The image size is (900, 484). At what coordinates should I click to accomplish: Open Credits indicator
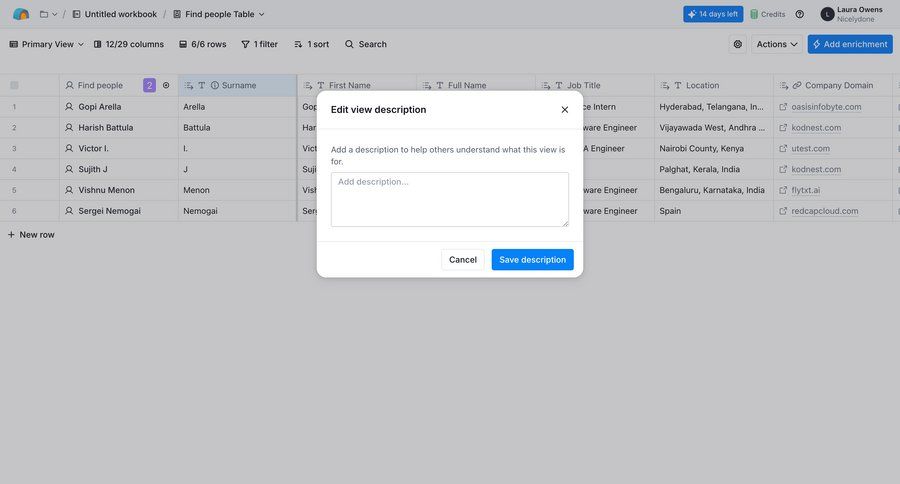tap(767, 14)
